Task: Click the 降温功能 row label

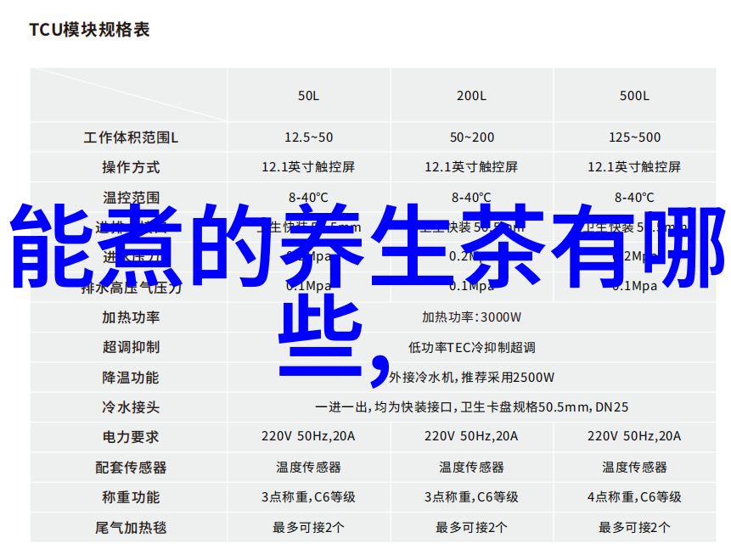Action: pos(130,378)
